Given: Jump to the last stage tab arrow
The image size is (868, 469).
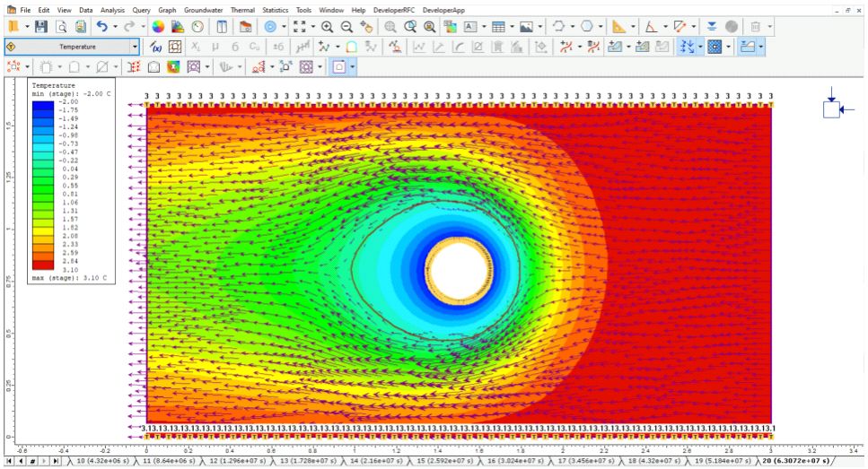Looking at the screenshot, I should [56, 461].
